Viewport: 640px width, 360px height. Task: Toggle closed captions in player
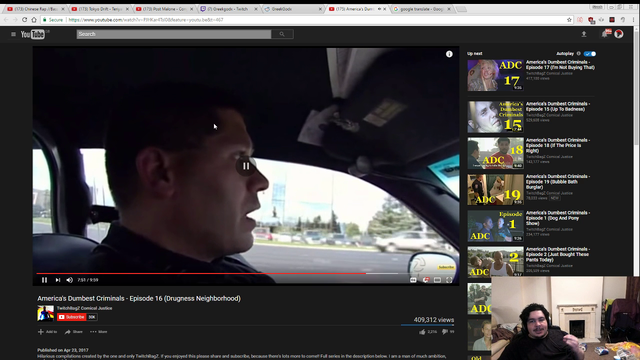(413, 280)
